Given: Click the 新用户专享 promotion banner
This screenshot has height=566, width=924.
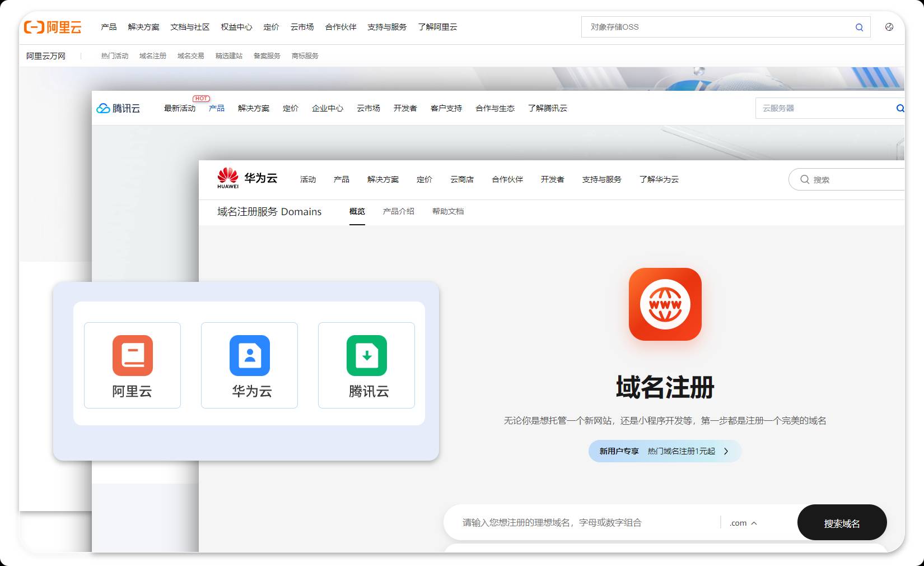Looking at the screenshot, I should [665, 451].
